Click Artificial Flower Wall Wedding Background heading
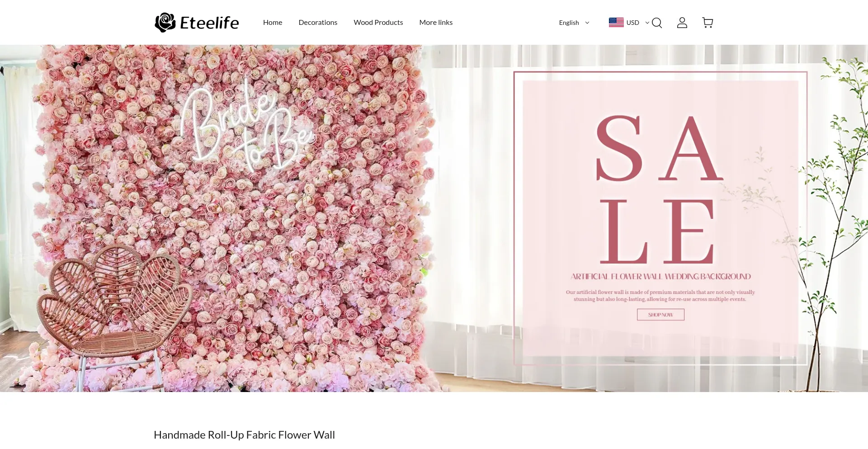This screenshot has width=868, height=449. tap(660, 276)
